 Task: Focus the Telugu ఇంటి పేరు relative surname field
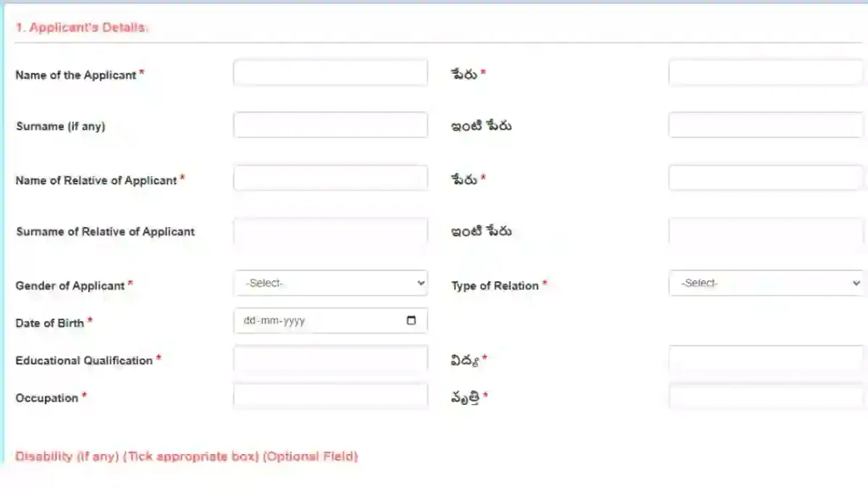(x=765, y=230)
